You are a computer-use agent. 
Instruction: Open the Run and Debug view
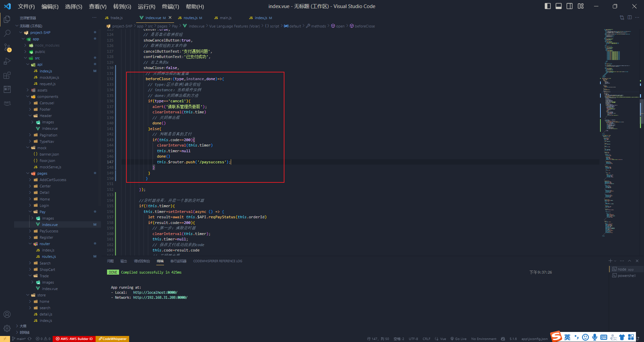7,61
